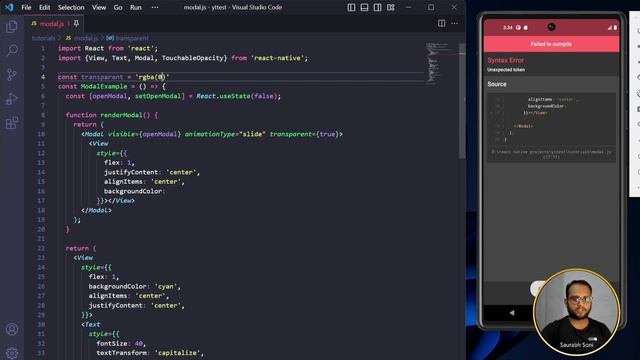This screenshot has height=360, width=640.
Task: Click the 'cyan' value on line 26
Action: (x=166, y=287)
